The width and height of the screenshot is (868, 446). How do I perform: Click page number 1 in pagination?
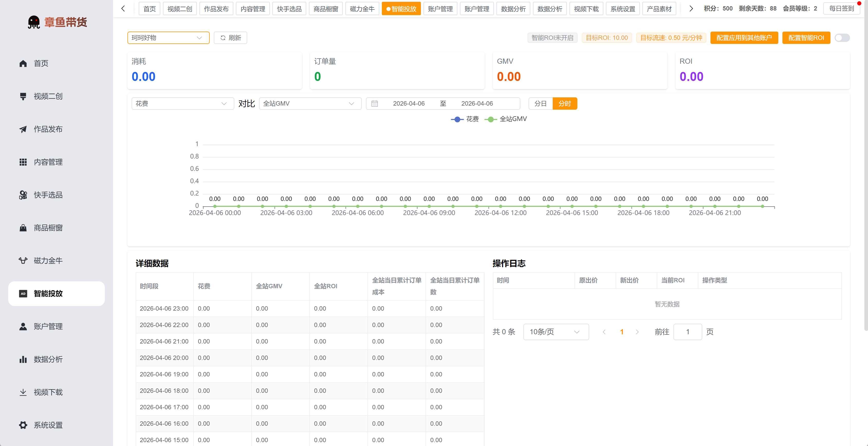[x=622, y=332]
